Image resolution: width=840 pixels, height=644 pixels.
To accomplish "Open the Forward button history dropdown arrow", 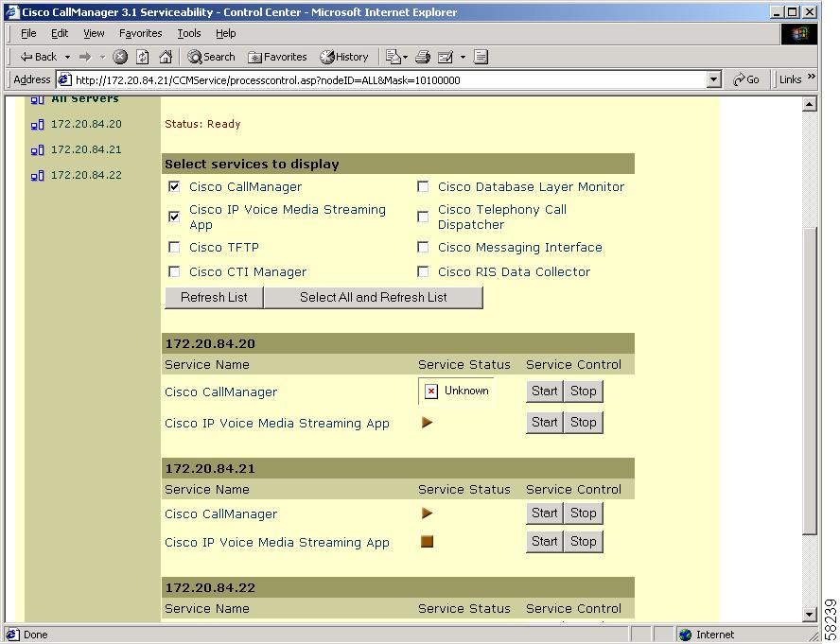I will click(102, 57).
